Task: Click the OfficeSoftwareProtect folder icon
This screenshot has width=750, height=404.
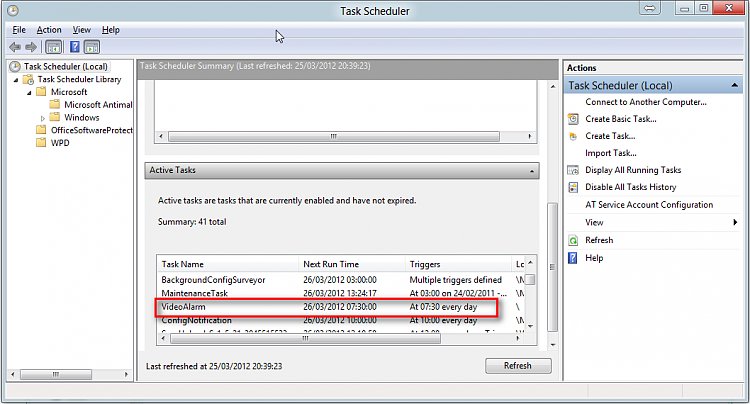Action: (x=42, y=130)
